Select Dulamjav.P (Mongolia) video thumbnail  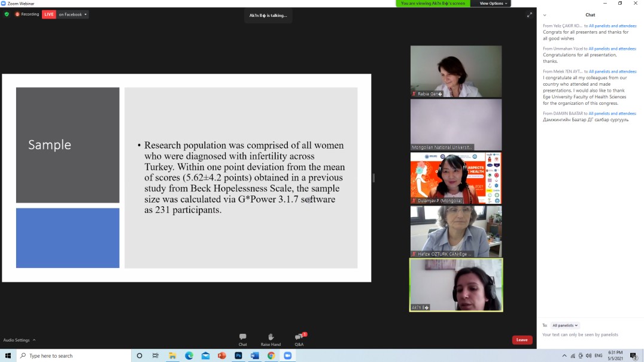coord(456,178)
